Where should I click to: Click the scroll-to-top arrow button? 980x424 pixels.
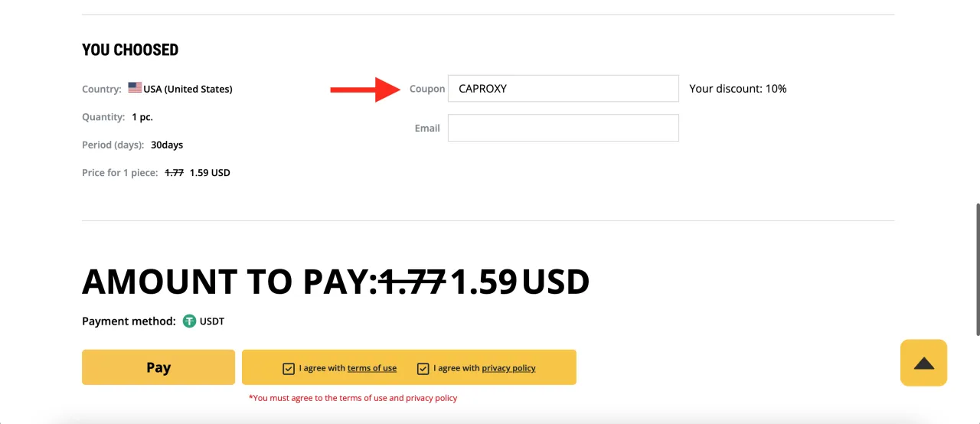click(923, 363)
